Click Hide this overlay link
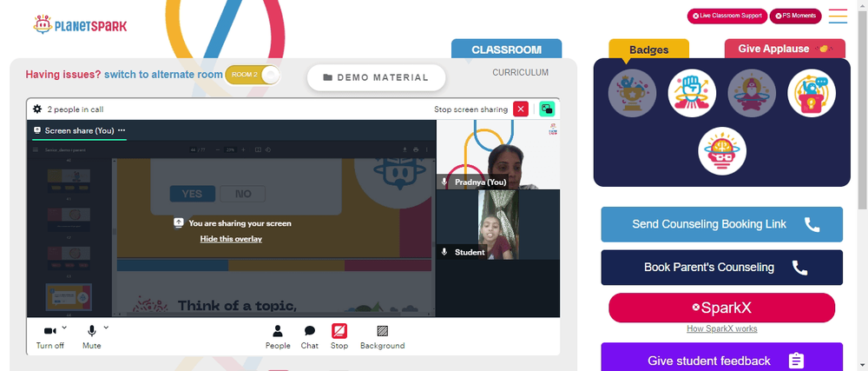The height and width of the screenshot is (371, 868). tap(231, 239)
